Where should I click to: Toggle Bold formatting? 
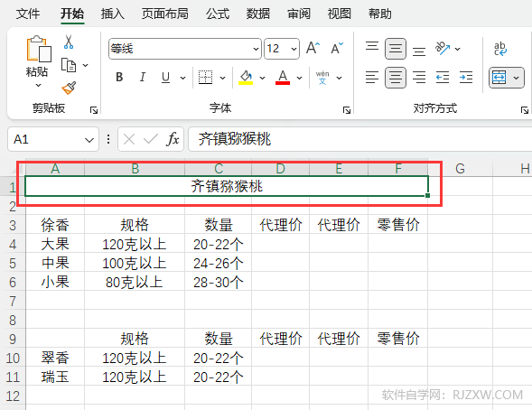point(119,78)
